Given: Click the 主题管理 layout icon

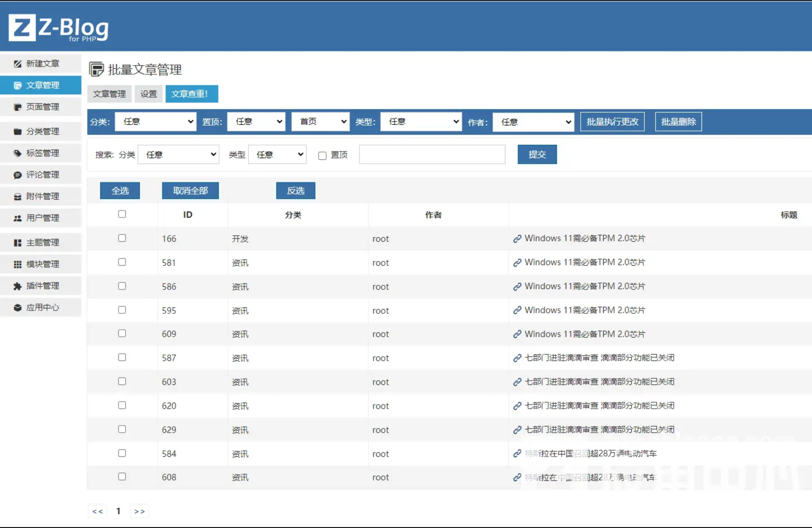Looking at the screenshot, I should coord(18,243).
